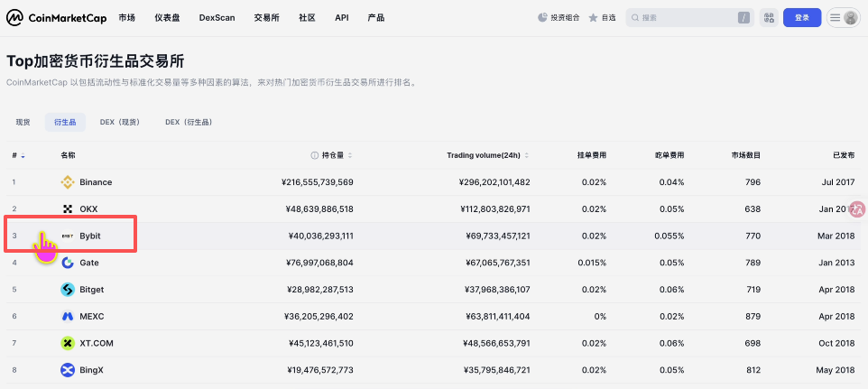868x389 pixels.
Task: Click the 吃单费用 column header
Action: tap(669, 155)
